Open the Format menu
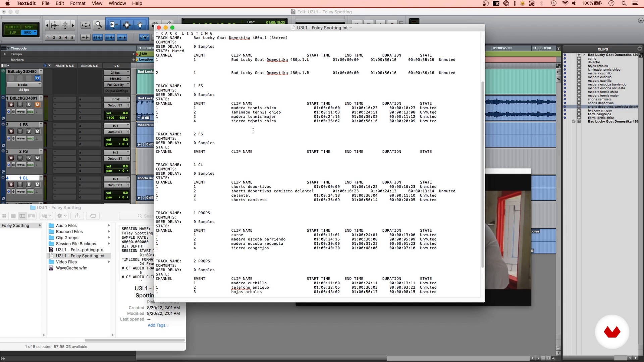 pyautogui.click(x=78, y=3)
